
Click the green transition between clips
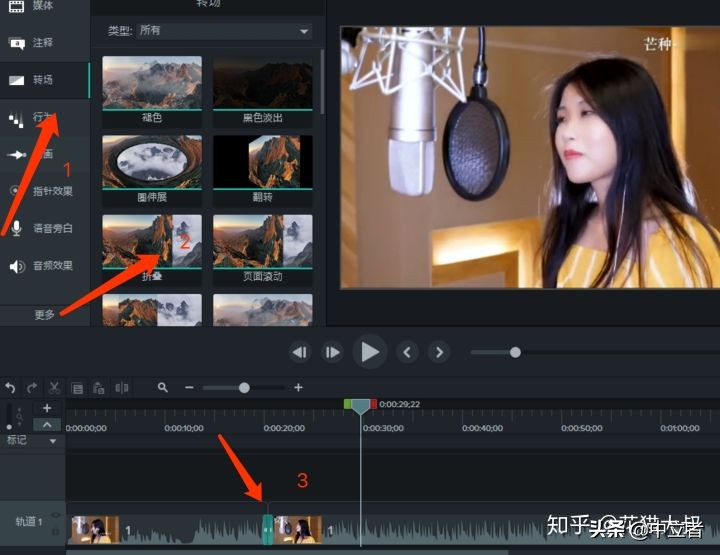[x=267, y=530]
